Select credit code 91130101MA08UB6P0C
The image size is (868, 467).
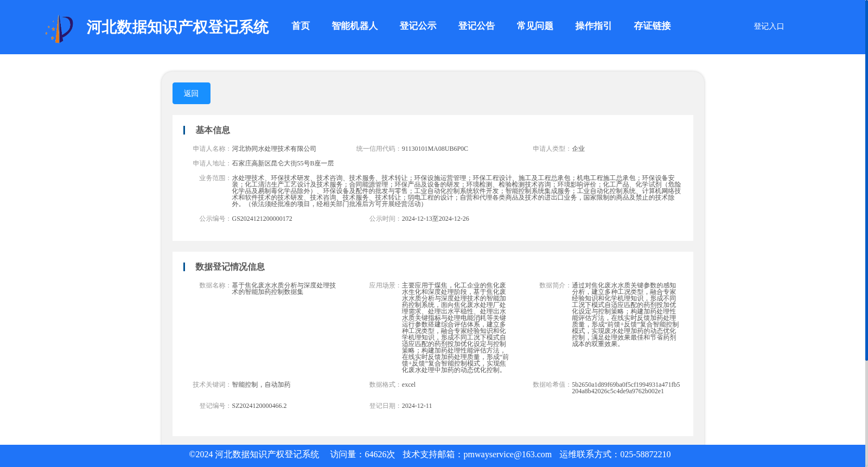pos(435,149)
